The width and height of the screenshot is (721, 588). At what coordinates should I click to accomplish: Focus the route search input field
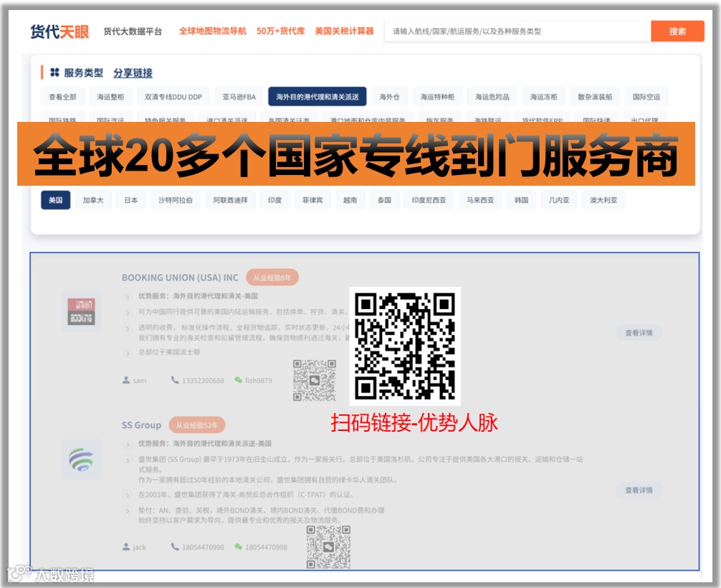click(x=517, y=32)
